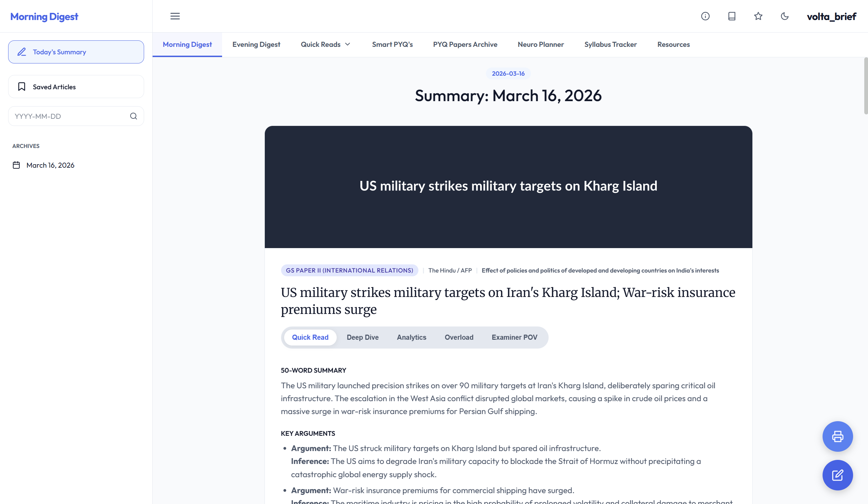Click the page vertical scrollbar
The image size is (868, 504).
click(865, 86)
